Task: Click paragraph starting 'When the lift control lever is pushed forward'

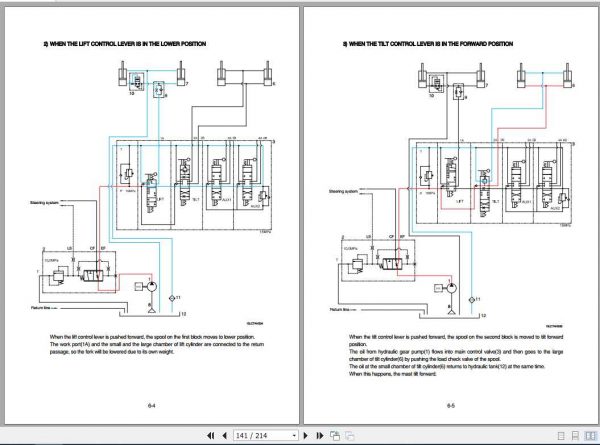Action: click(157, 344)
